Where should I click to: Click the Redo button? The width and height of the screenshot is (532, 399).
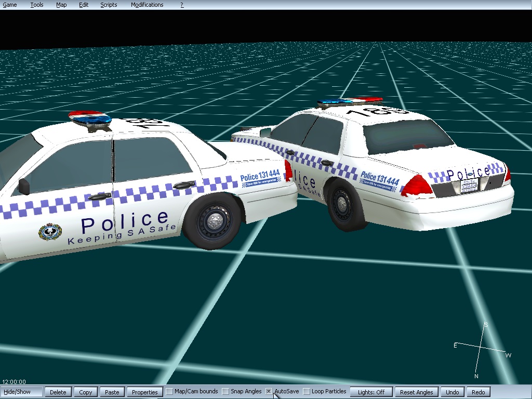coord(478,392)
